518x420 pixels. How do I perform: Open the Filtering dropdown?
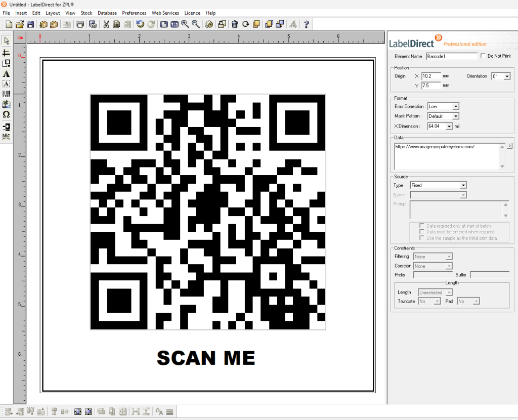click(x=449, y=257)
